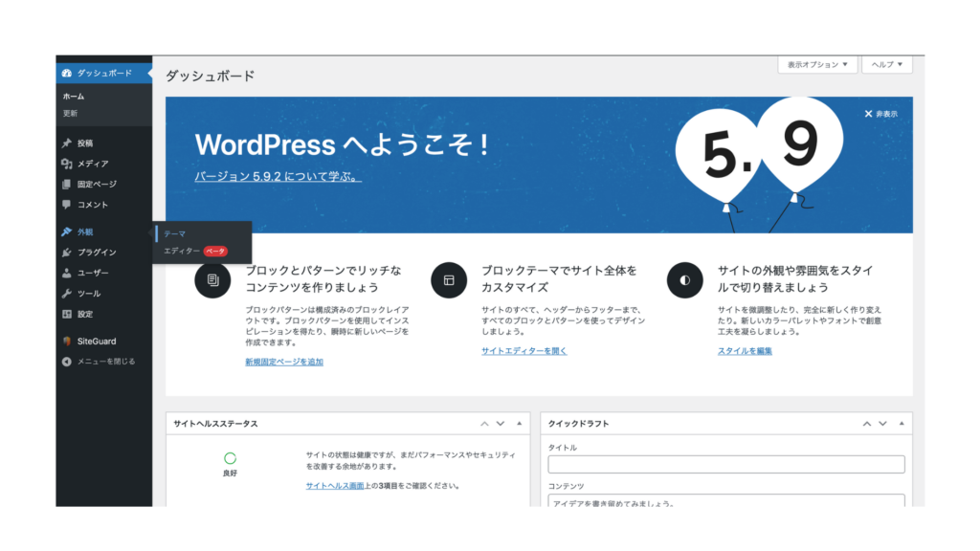Click the Tools (ツール) wrench icon
Viewport: 980px width, 551px height.
pos(67,294)
